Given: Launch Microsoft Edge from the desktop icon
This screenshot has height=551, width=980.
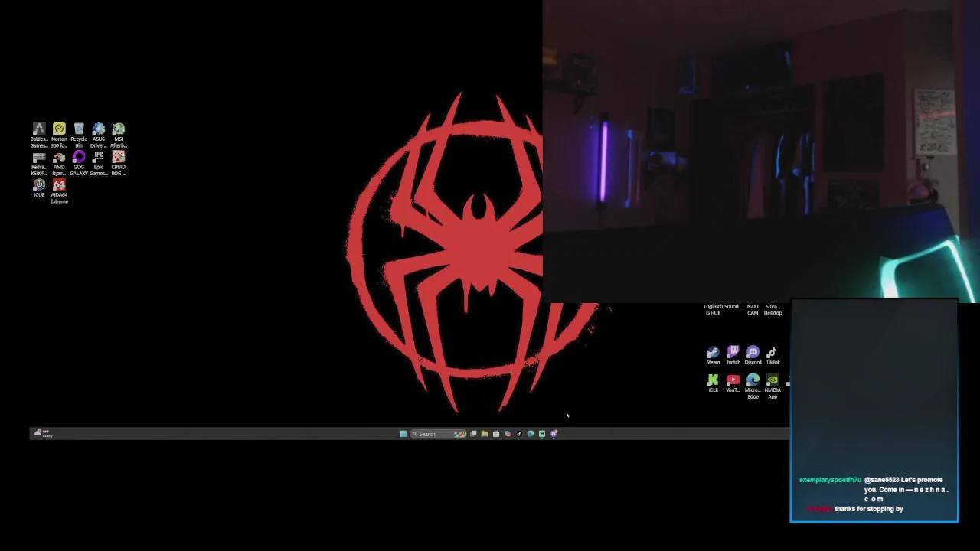Looking at the screenshot, I should pos(753,386).
